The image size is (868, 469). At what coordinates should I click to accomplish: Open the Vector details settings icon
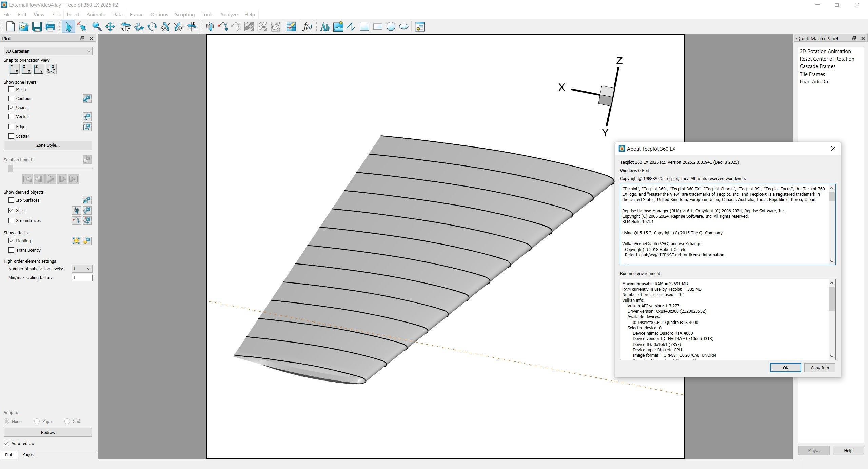coord(87,116)
